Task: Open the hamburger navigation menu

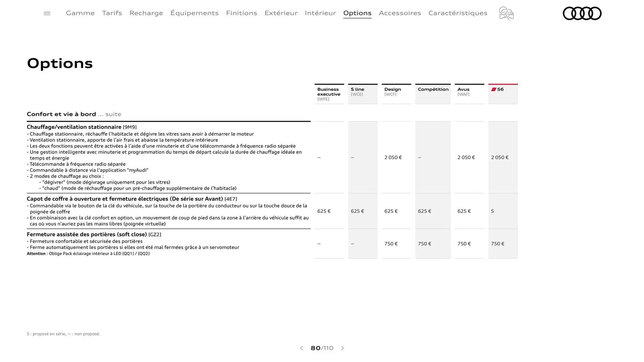Action: (47, 13)
